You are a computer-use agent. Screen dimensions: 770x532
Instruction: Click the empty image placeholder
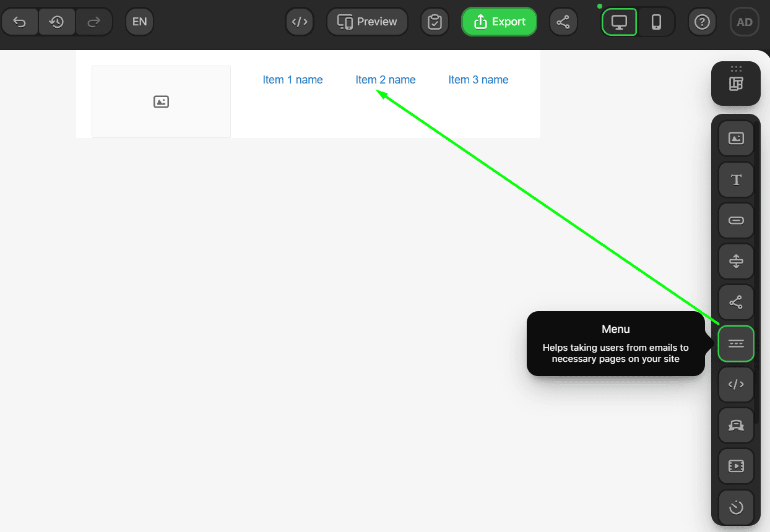[161, 101]
